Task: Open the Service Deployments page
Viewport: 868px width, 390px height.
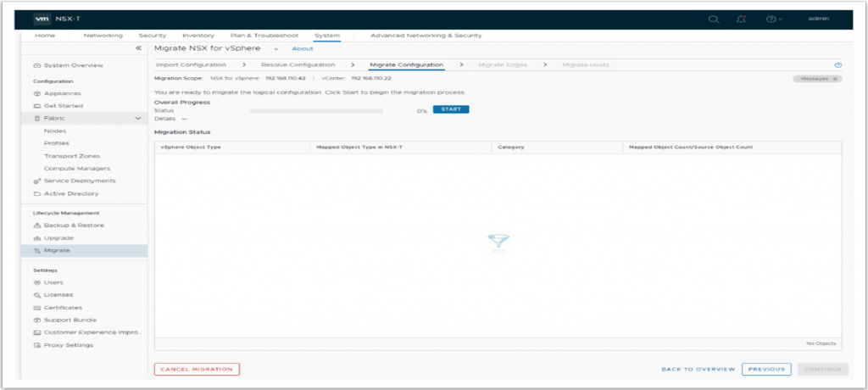Action: [75, 181]
